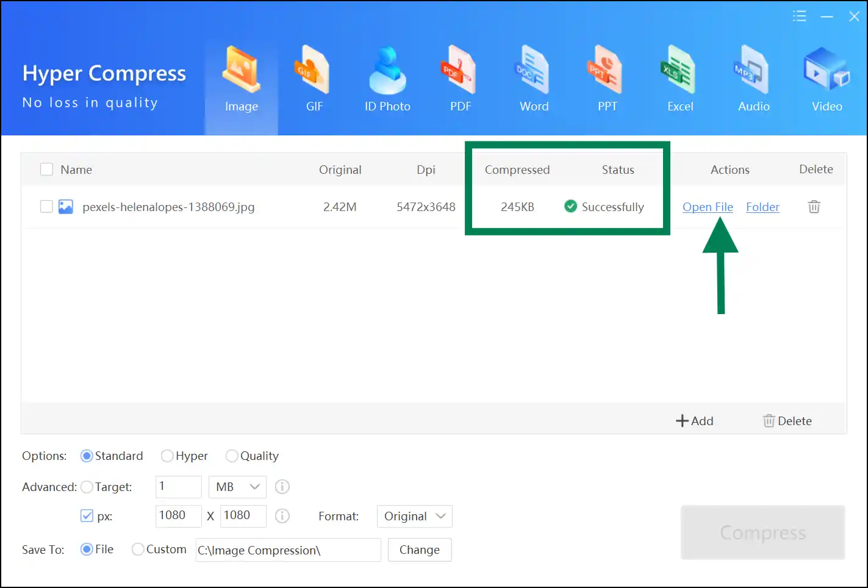The width and height of the screenshot is (868, 588).
Task: Click the target size value field
Action: (x=179, y=487)
